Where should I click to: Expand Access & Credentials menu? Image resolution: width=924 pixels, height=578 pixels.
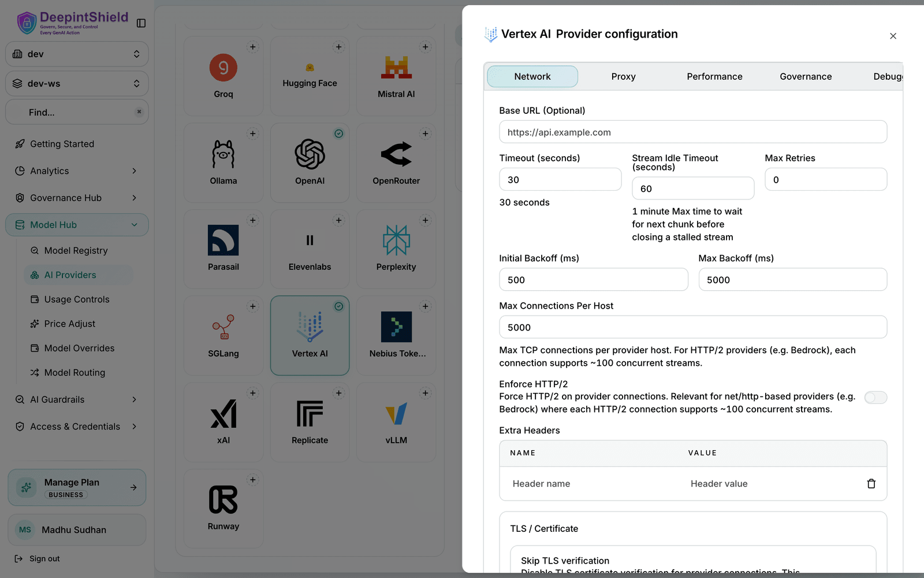click(x=77, y=427)
